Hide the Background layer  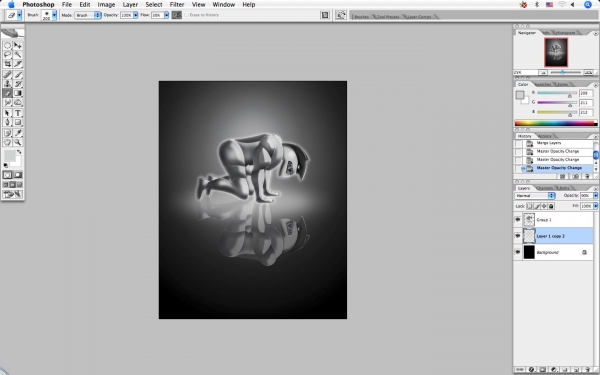click(x=517, y=252)
